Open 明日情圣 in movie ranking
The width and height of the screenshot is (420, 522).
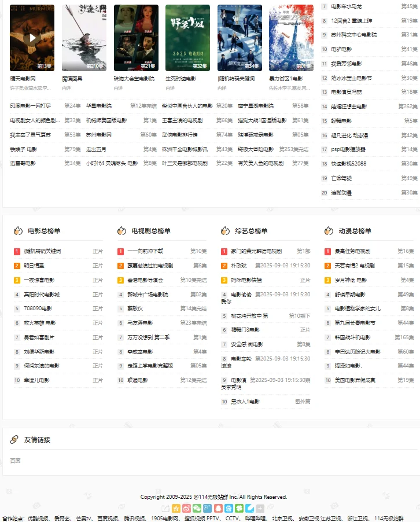pyautogui.click(x=34, y=266)
